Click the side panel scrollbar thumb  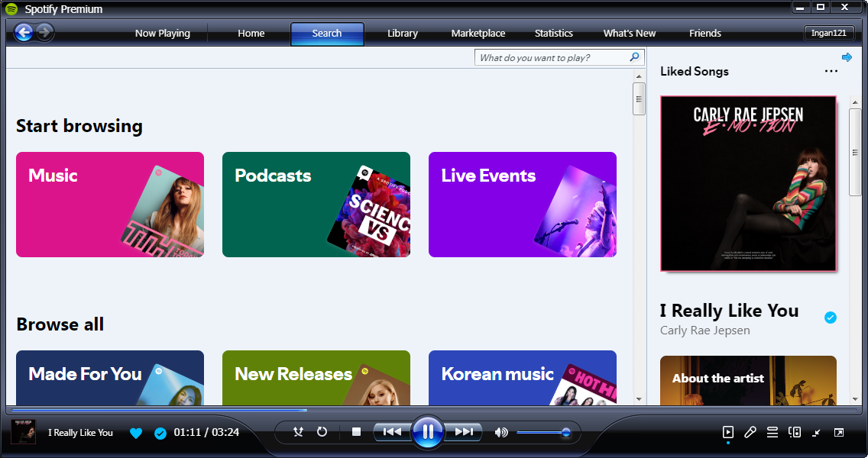click(x=855, y=152)
